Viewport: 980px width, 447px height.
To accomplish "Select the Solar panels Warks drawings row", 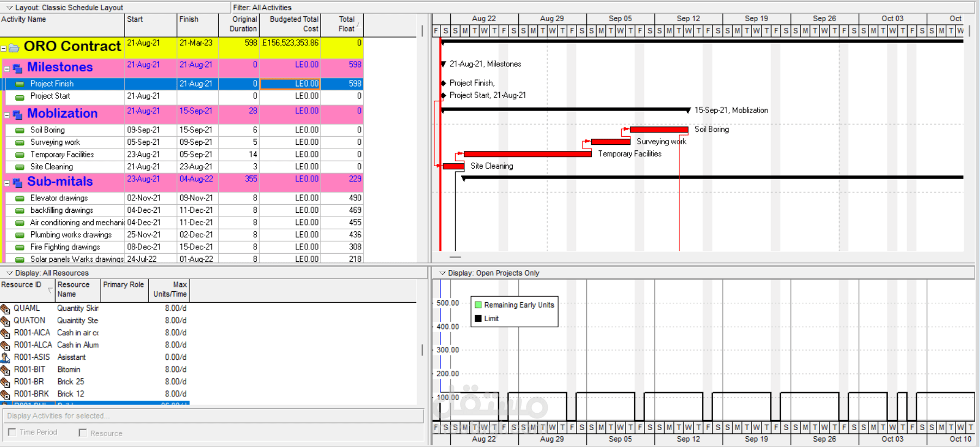I will [181, 259].
